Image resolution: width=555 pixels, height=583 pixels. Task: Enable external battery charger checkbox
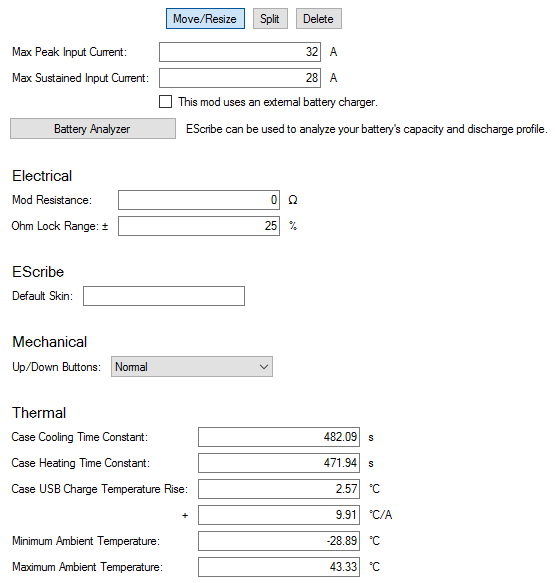point(165,102)
